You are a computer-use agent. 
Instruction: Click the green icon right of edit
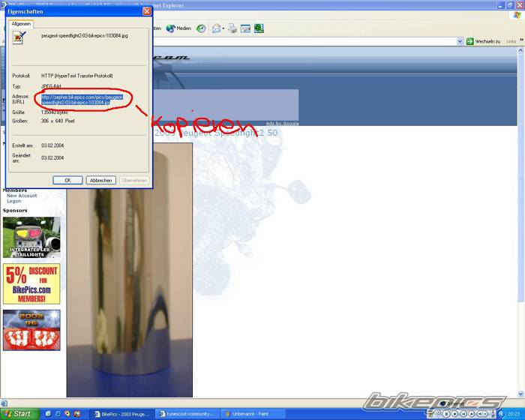click(x=259, y=28)
